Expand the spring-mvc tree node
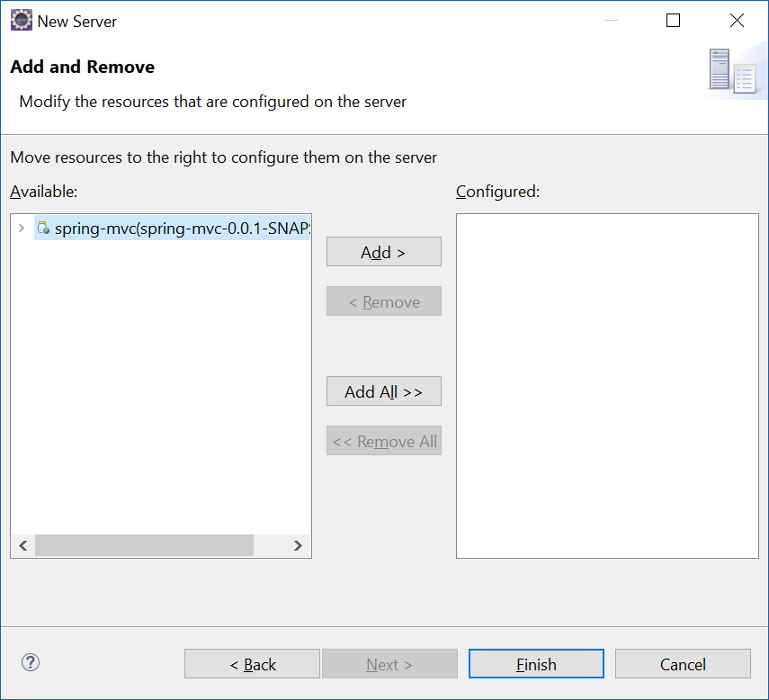Screen dimensions: 769x700 [x=21, y=228]
